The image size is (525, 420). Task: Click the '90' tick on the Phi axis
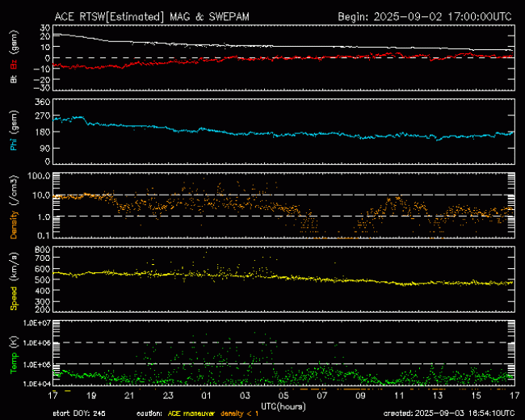point(45,148)
